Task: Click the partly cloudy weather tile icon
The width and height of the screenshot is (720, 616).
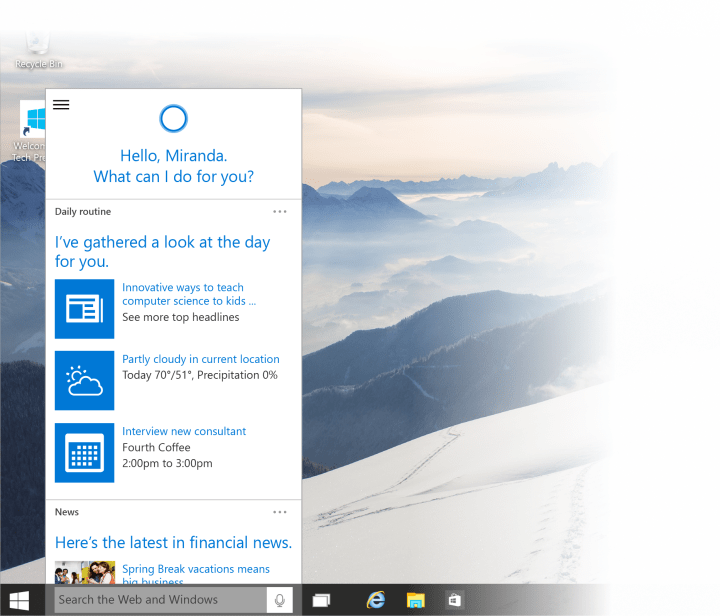Action: (84, 380)
